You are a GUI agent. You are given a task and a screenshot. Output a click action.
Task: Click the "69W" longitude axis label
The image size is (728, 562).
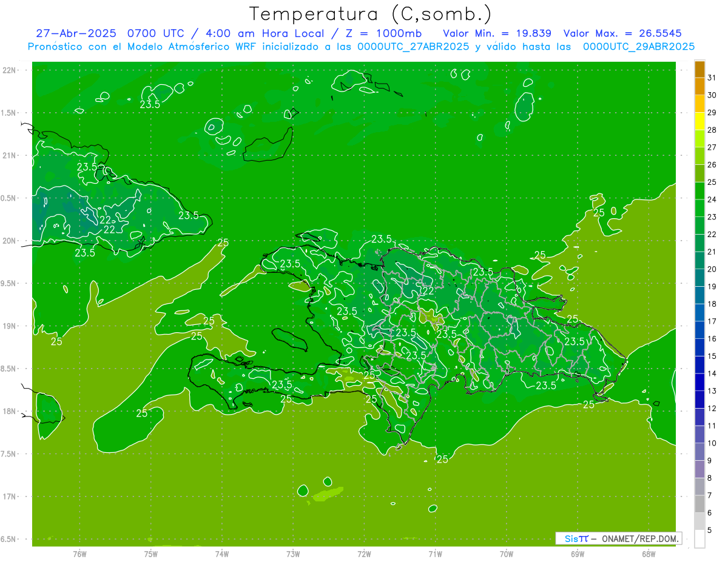coord(578,554)
